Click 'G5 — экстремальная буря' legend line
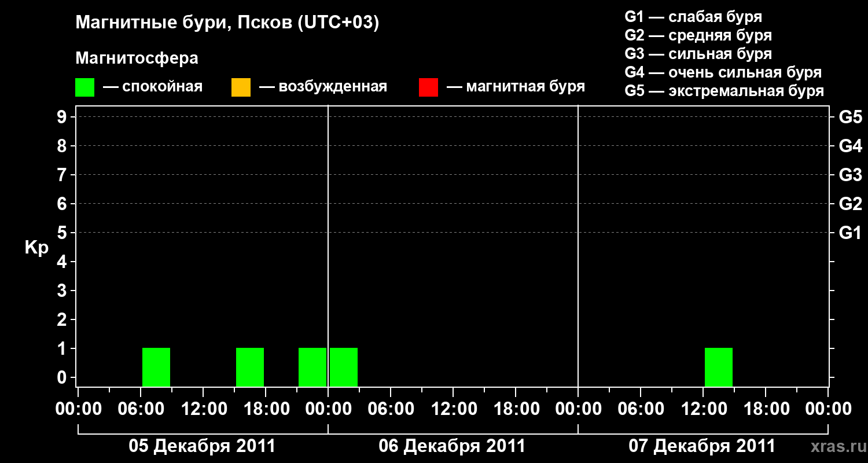Viewport: 868px width, 463px height. [724, 91]
